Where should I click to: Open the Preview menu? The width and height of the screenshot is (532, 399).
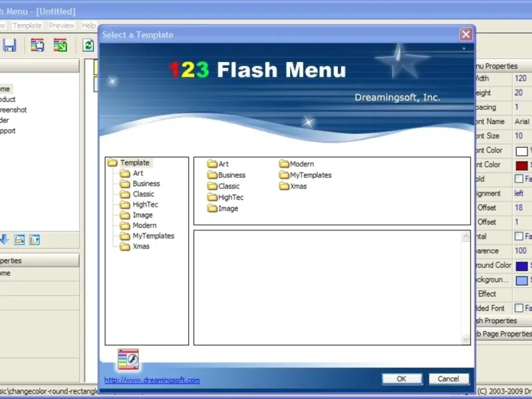pos(61,25)
